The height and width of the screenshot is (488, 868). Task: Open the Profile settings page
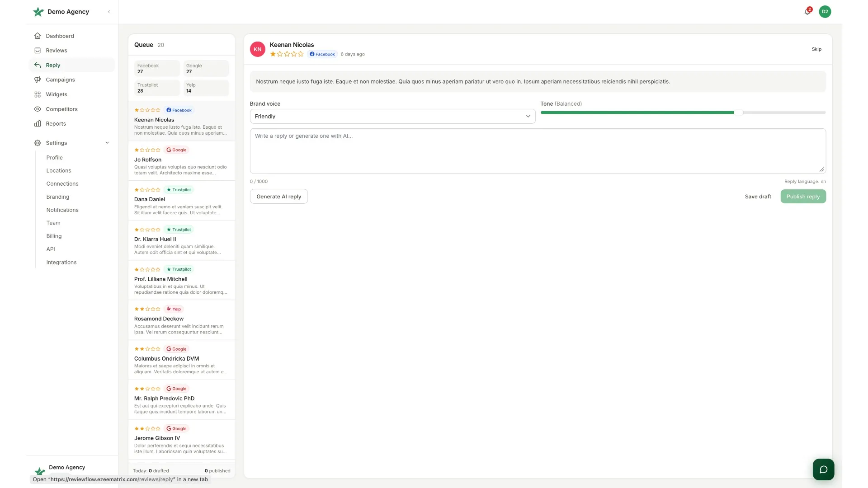point(54,158)
